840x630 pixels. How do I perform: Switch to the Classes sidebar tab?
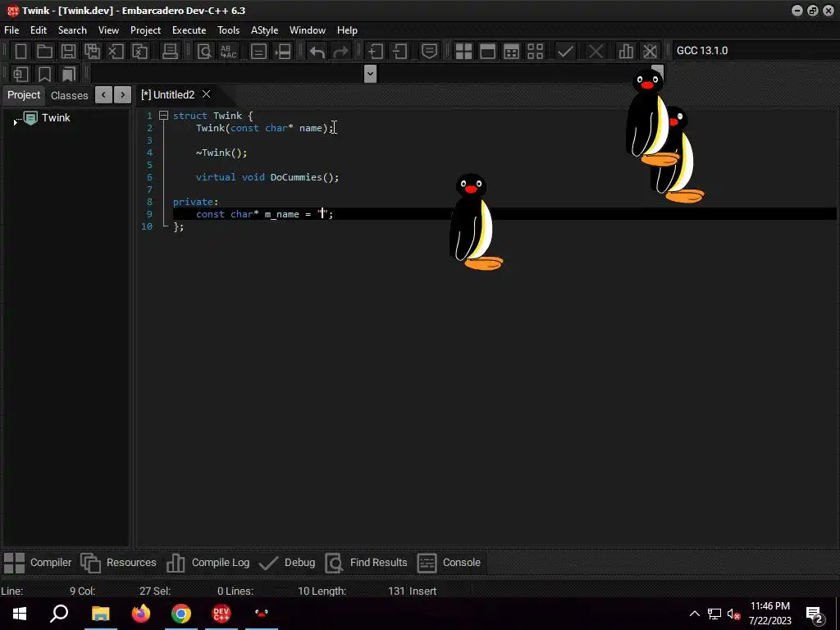coord(69,95)
